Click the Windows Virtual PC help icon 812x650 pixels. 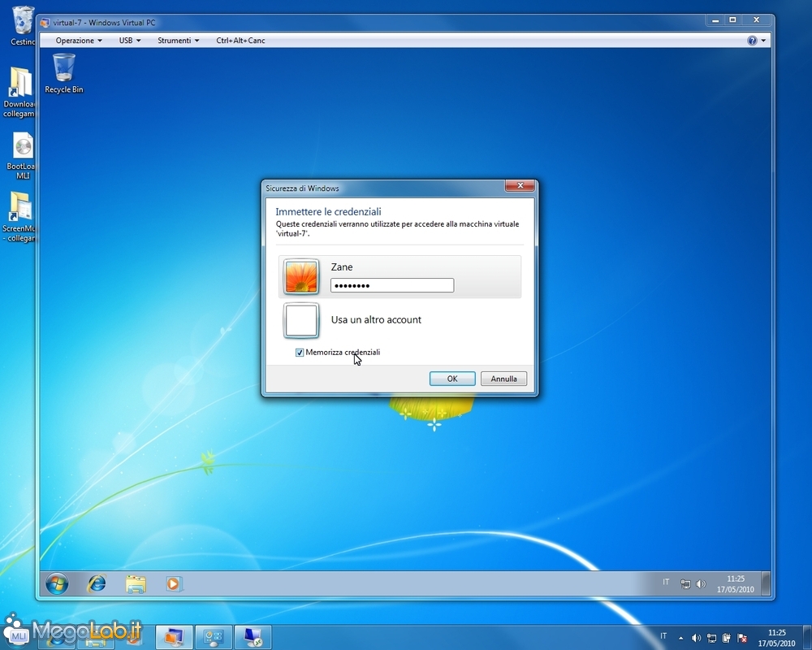(752, 41)
